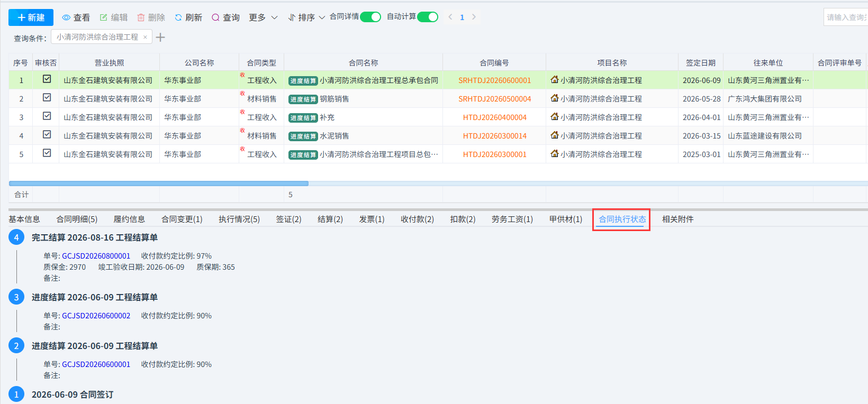Switch to 合同明细(5) tab
This screenshot has height=404, width=868.
click(x=77, y=219)
